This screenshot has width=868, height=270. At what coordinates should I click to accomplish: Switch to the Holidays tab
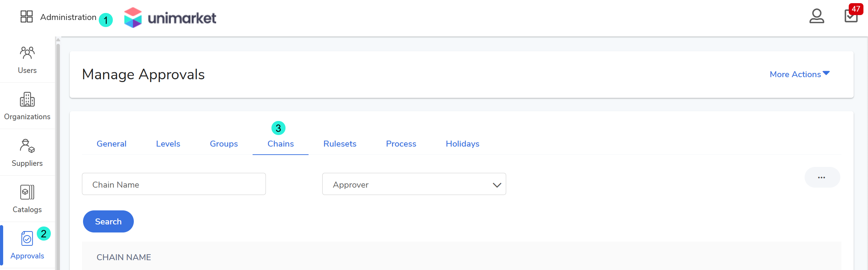pyautogui.click(x=462, y=144)
